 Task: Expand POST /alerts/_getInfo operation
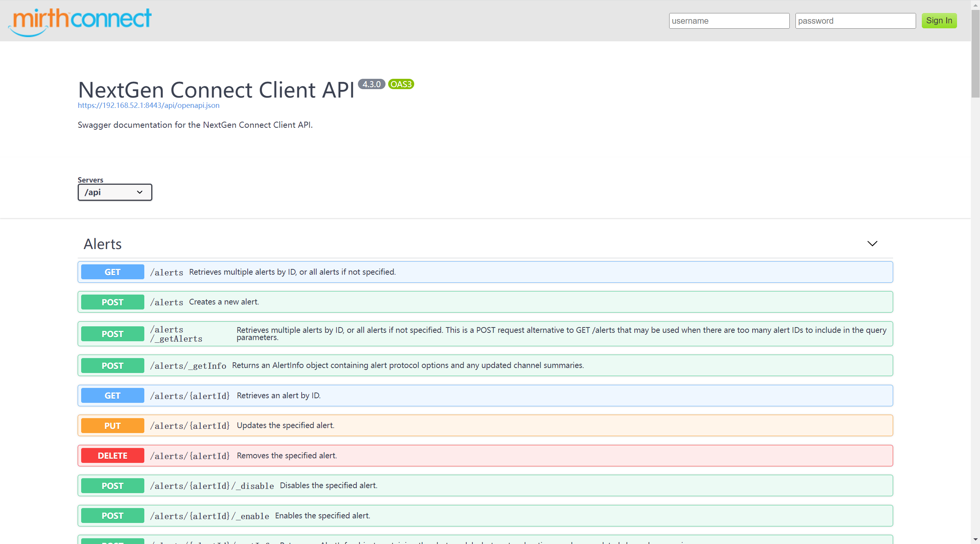pos(485,365)
